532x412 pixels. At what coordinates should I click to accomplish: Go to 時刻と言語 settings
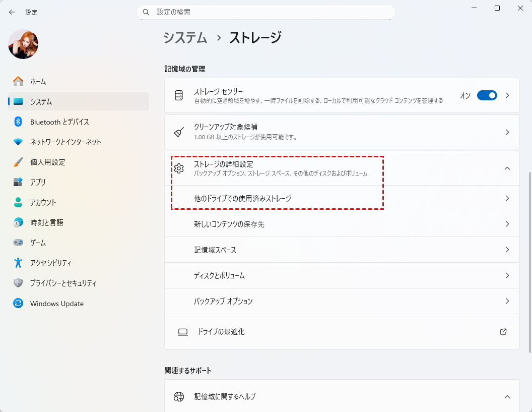coord(46,222)
